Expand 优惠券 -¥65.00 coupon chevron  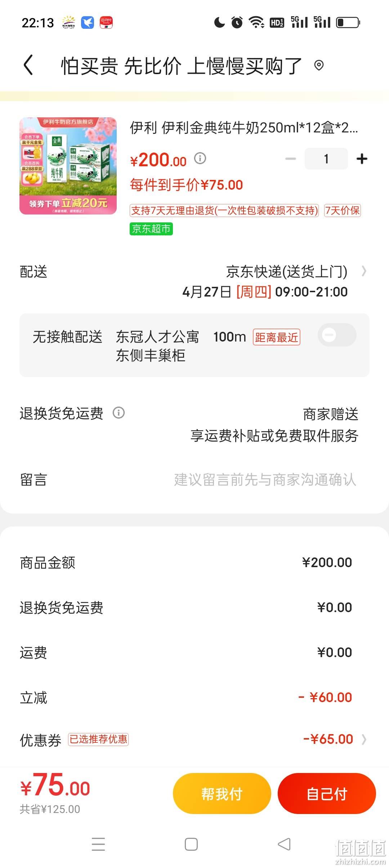(x=364, y=739)
